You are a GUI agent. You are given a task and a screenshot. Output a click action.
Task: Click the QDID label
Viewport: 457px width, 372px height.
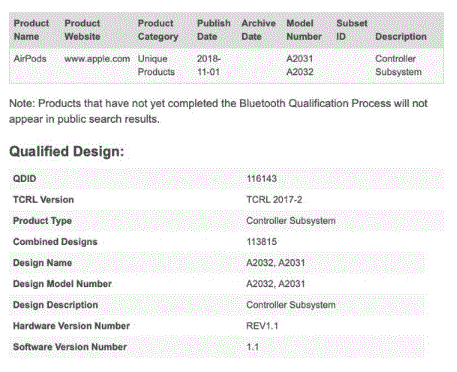(24, 179)
